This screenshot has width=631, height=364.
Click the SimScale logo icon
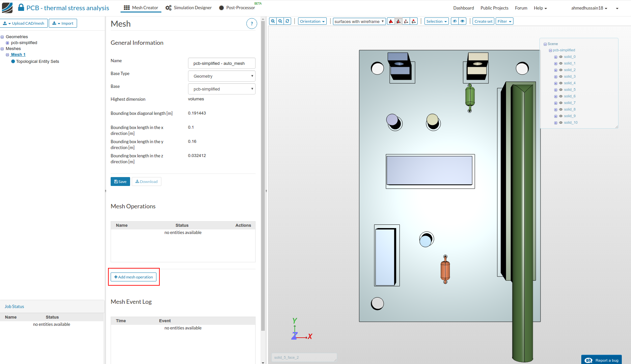point(7,8)
